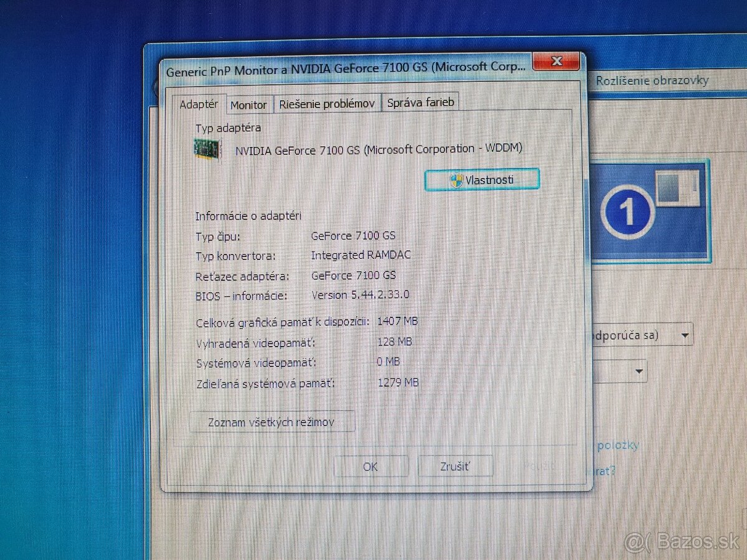Click the graphics adapter card icon
This screenshot has width=747, height=560.
[x=205, y=150]
